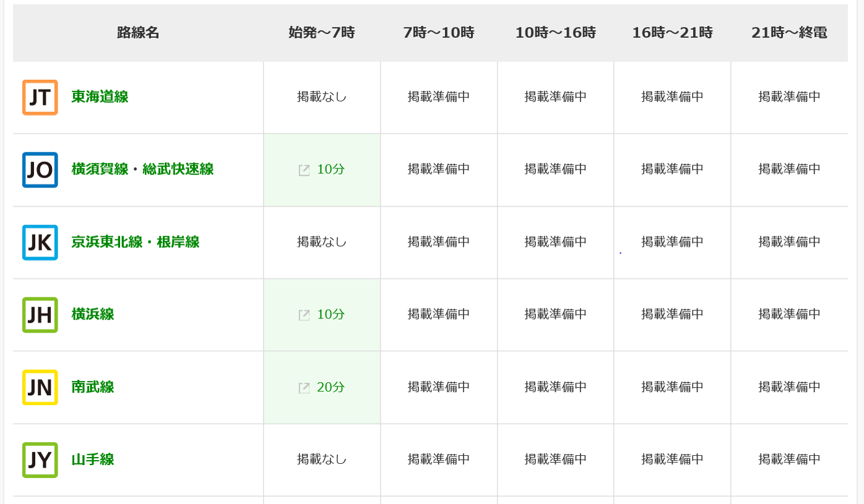Click 東海道線 10時～16時 掲載準備中 cell
This screenshot has width=864, height=504.
click(x=556, y=97)
